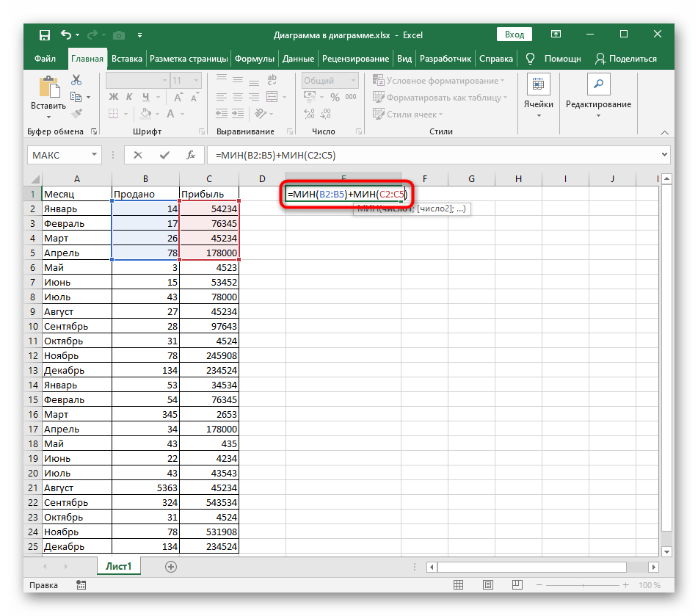The image size is (698, 616).
Task: Expand the formula bar chevron
Action: pyautogui.click(x=664, y=155)
